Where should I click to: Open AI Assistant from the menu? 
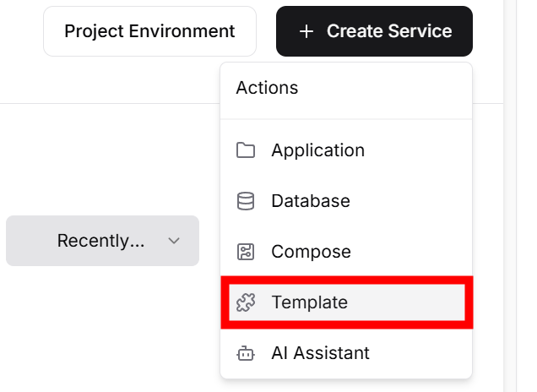(x=320, y=353)
